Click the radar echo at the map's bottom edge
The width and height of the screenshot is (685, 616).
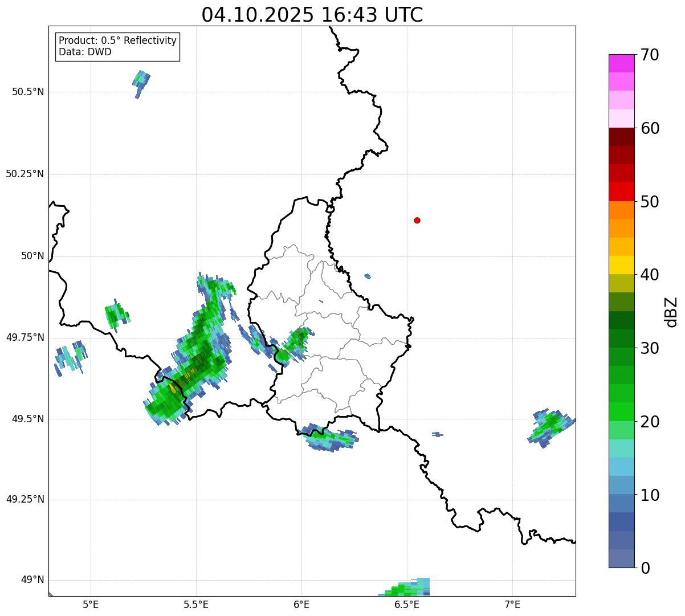click(405, 588)
